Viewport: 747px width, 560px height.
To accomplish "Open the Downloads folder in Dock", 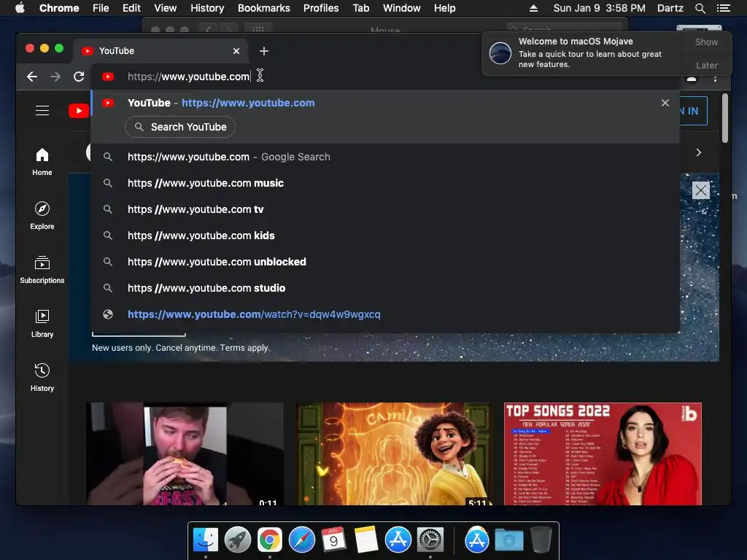I will (508, 540).
